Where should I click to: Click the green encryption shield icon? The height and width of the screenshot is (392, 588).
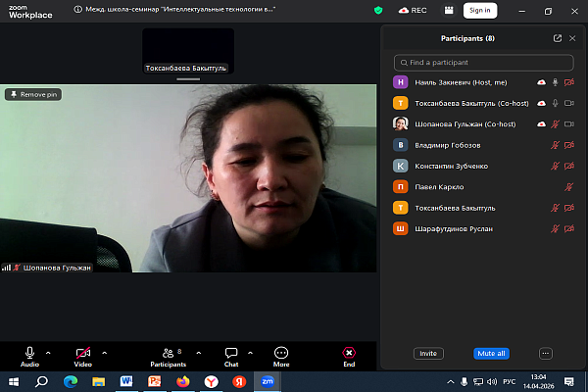379,10
